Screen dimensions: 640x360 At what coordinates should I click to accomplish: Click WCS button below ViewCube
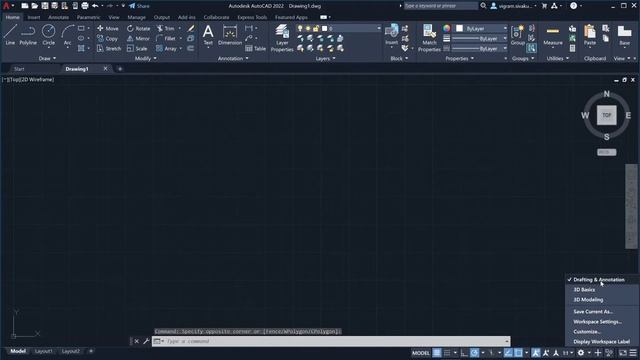click(x=607, y=152)
